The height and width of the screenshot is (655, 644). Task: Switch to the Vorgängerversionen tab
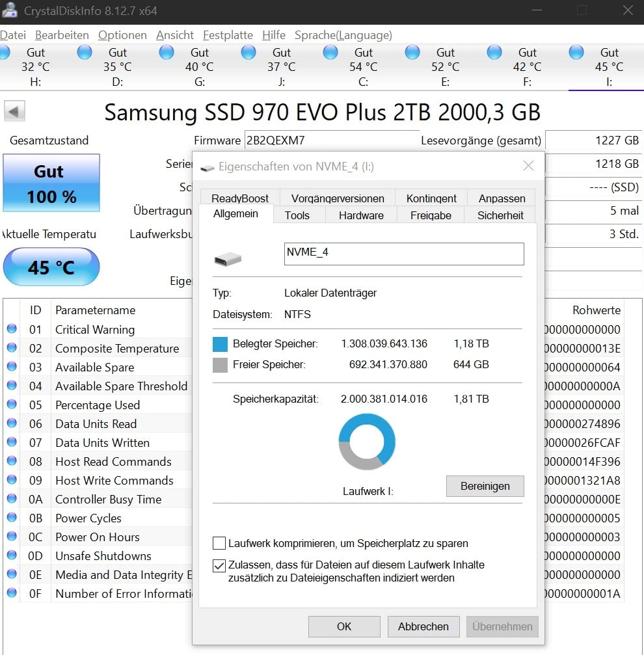[x=338, y=198]
